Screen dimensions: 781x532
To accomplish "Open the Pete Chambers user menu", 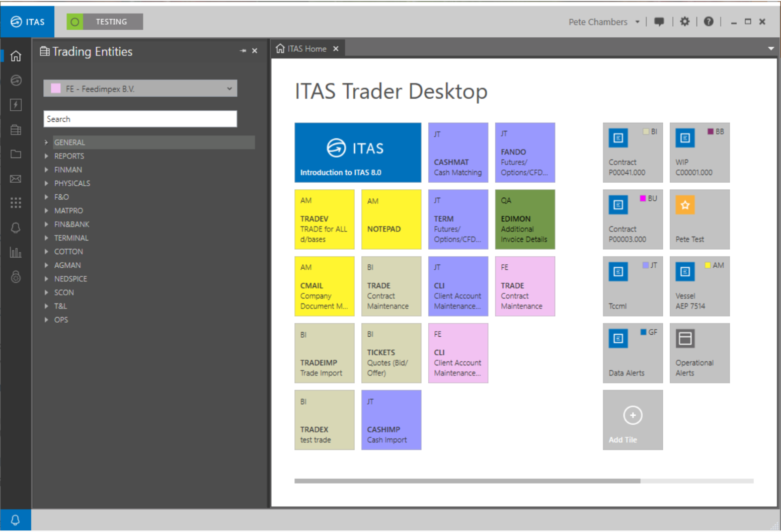I will 604,22.
